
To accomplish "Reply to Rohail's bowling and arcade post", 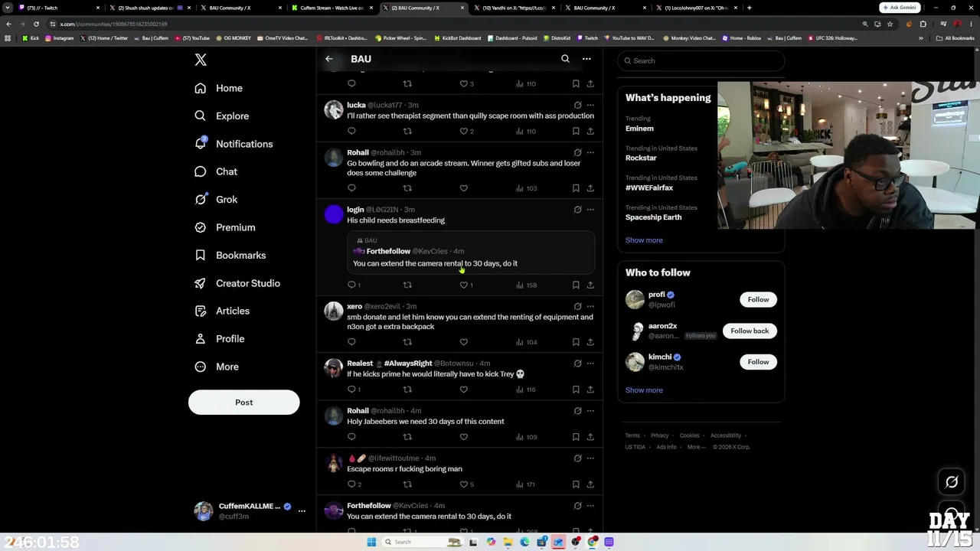I will click(x=351, y=188).
